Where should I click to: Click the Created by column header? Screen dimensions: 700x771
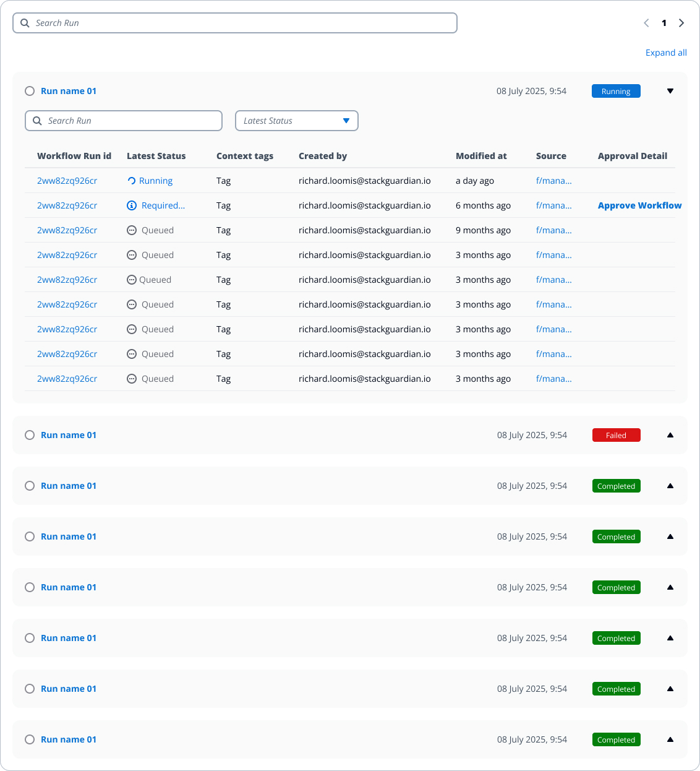[323, 156]
